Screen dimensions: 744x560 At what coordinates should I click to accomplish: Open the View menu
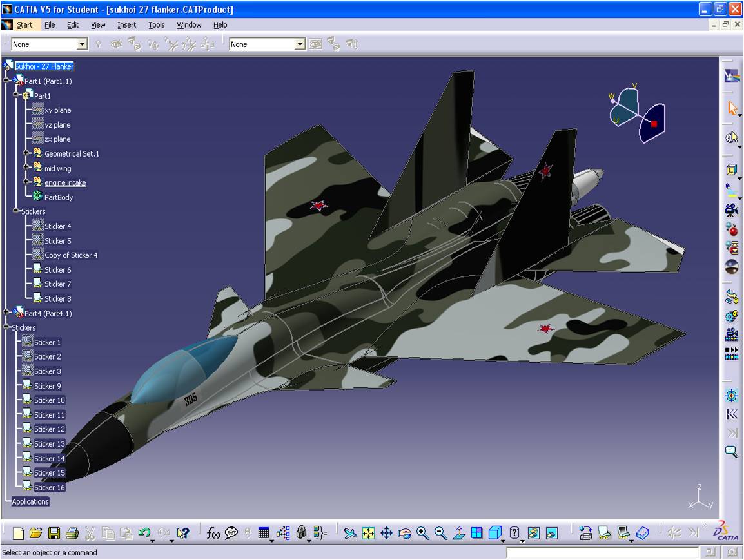(x=98, y=24)
